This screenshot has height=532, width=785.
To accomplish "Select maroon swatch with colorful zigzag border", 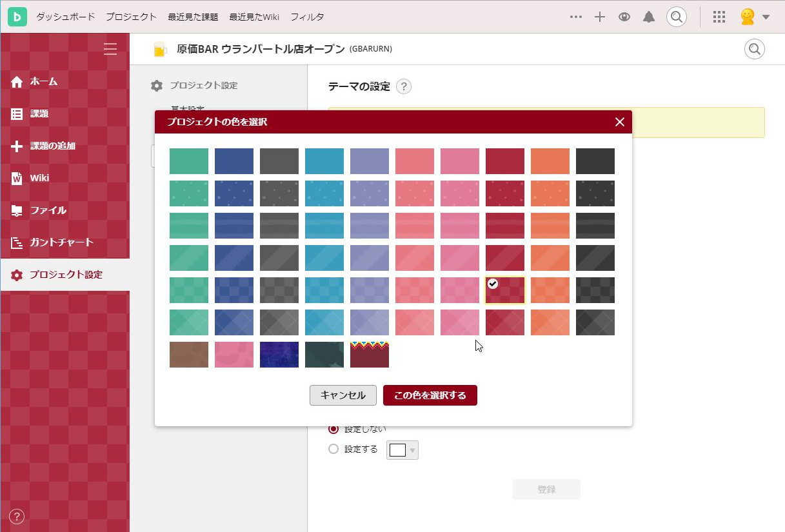I will pyautogui.click(x=370, y=355).
